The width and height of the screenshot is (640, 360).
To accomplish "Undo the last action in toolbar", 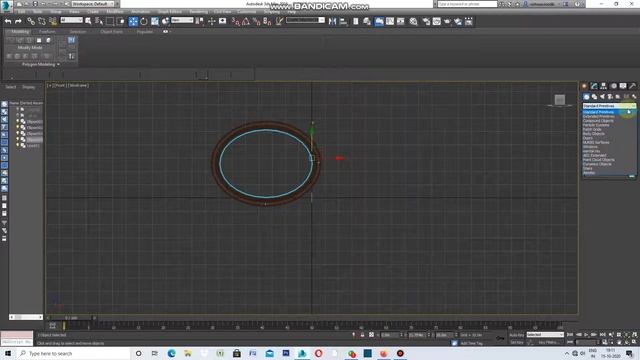I will [8, 21].
